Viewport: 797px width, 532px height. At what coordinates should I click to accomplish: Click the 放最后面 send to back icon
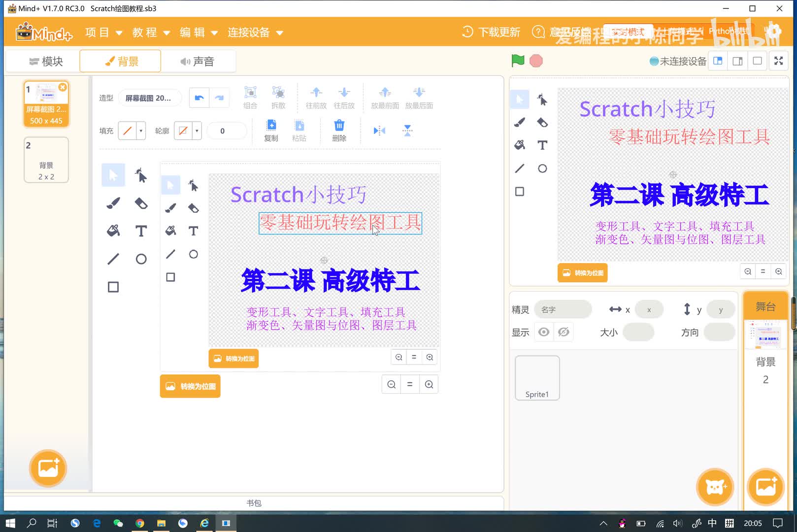click(419, 97)
